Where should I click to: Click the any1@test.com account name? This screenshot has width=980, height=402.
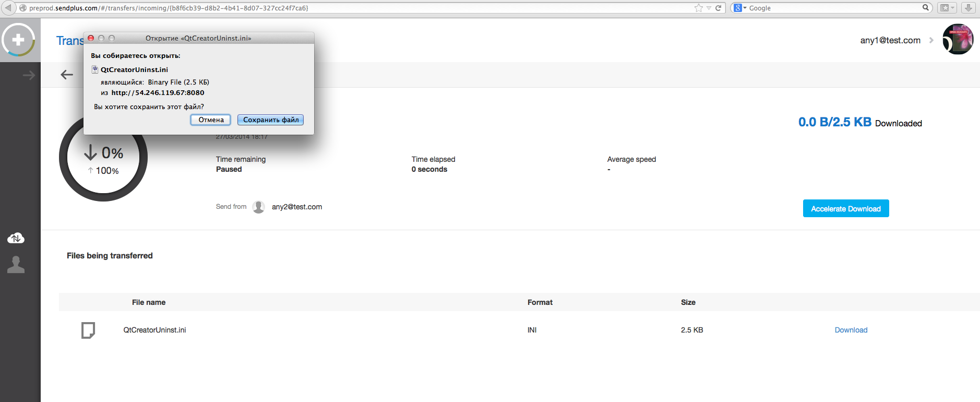(890, 40)
